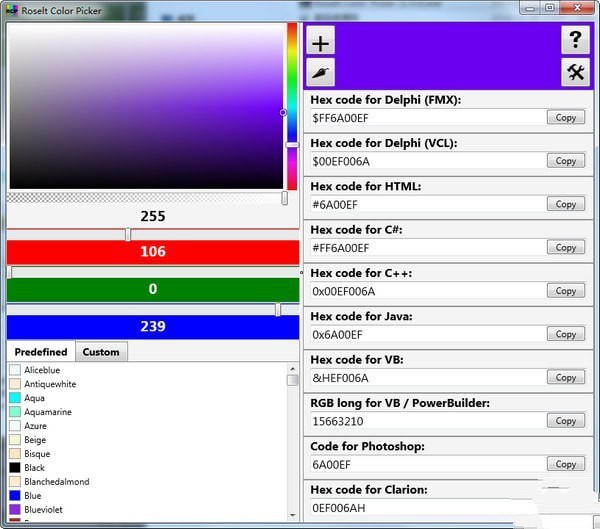Image resolution: width=600 pixels, height=529 pixels.
Task: Click the green value bar showing 0
Action: [153, 289]
